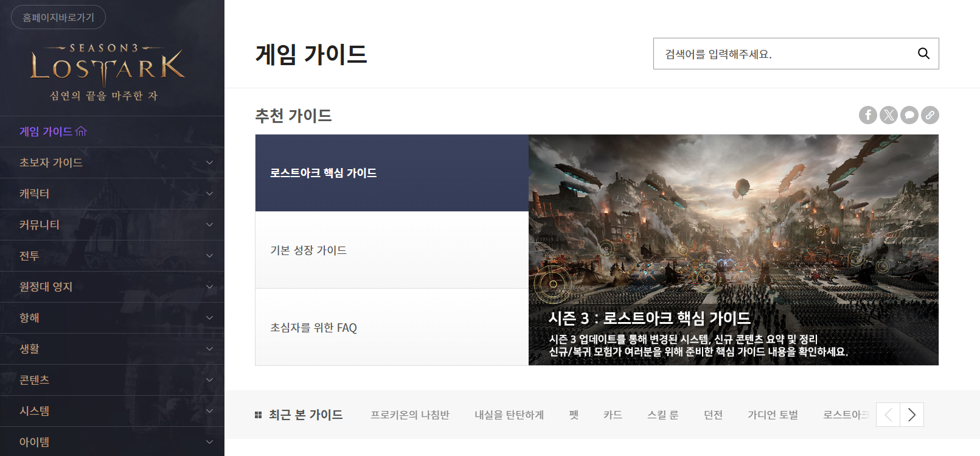Expand the 아이템 sidebar section
The image size is (980, 456).
(112, 441)
